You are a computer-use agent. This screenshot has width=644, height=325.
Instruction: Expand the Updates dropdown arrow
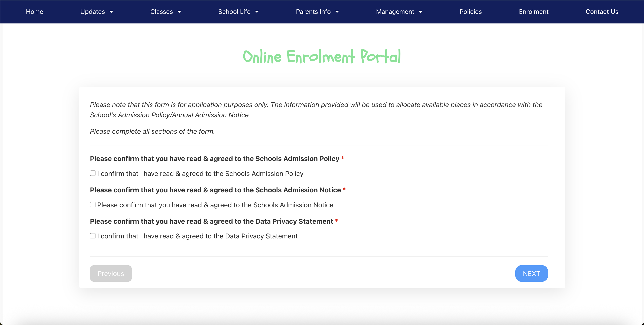coord(111,12)
